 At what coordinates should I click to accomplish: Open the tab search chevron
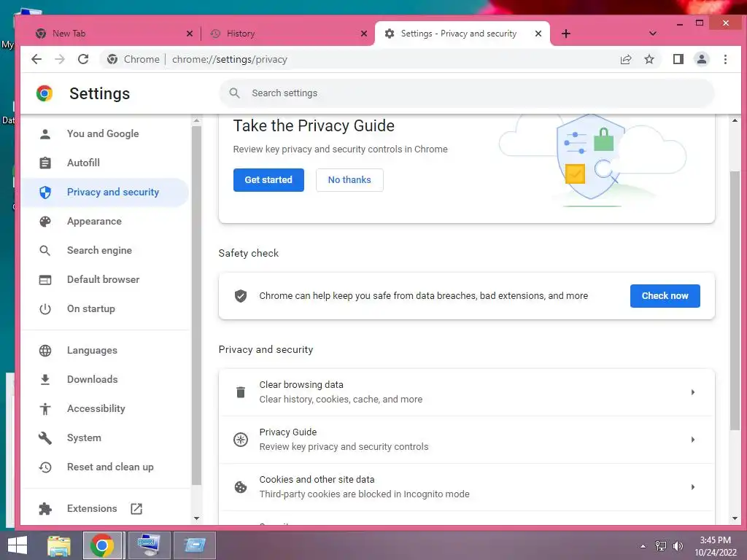653,34
